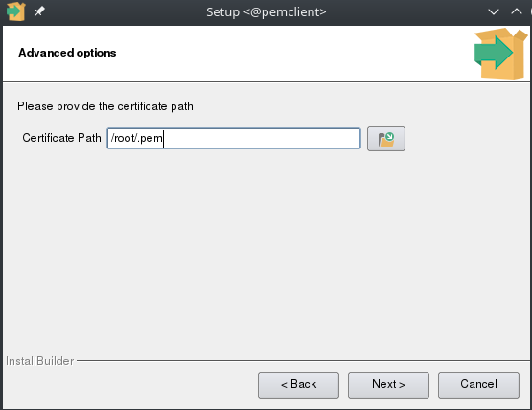Open the window menu via installer app icon

click(x=16, y=11)
